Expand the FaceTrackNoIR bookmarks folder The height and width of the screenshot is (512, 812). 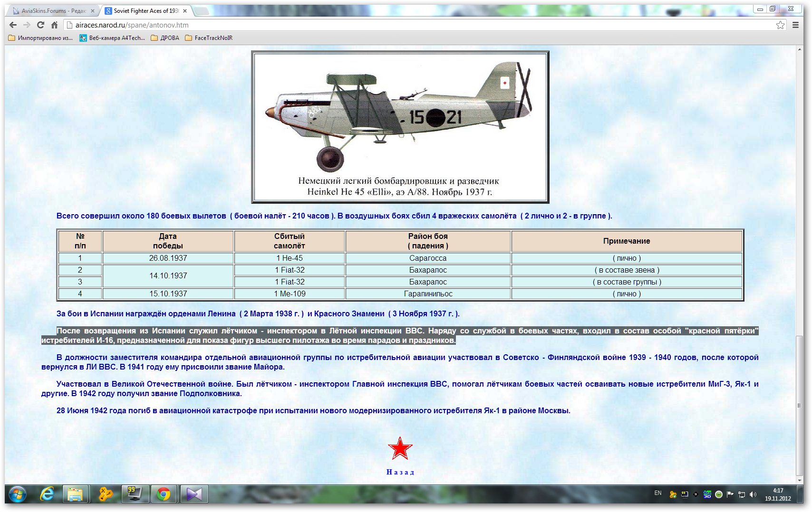209,38
